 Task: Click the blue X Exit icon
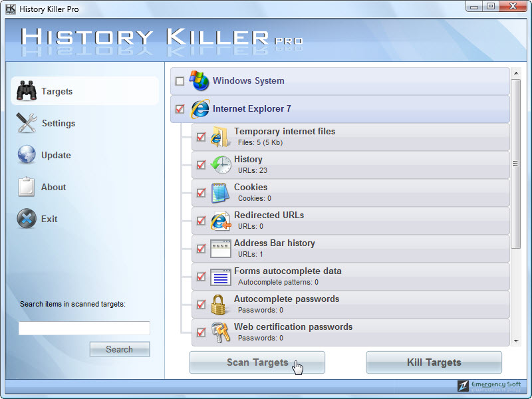(27, 219)
